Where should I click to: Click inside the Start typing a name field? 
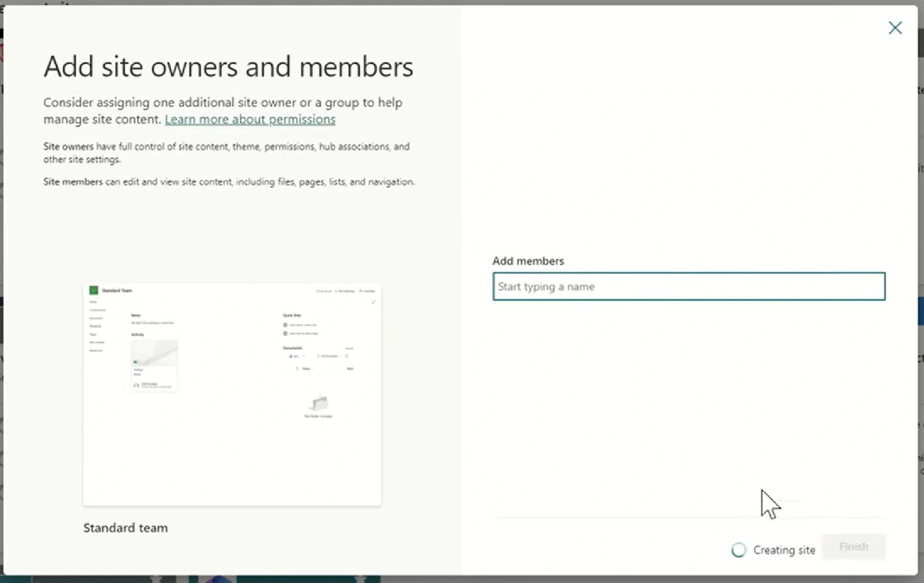pyautogui.click(x=688, y=287)
